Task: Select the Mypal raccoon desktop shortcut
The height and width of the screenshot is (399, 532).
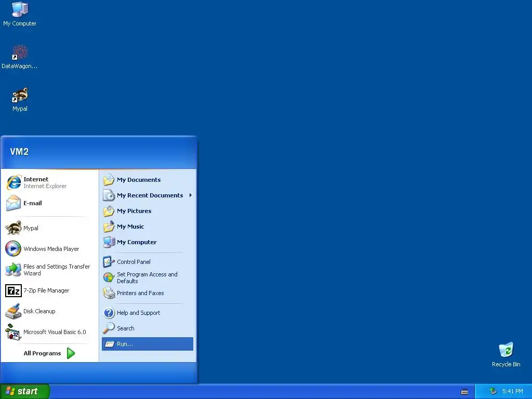Action: [20, 99]
